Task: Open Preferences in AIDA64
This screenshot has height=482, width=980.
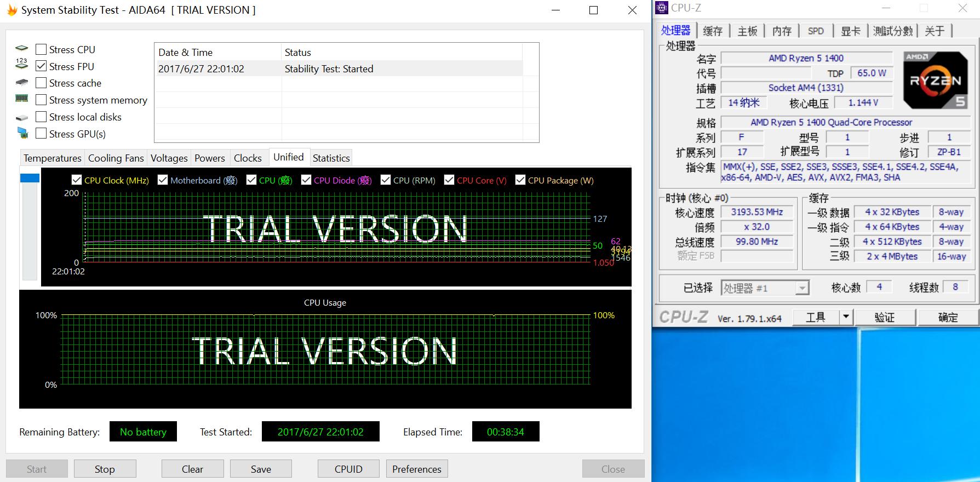Action: [417, 469]
